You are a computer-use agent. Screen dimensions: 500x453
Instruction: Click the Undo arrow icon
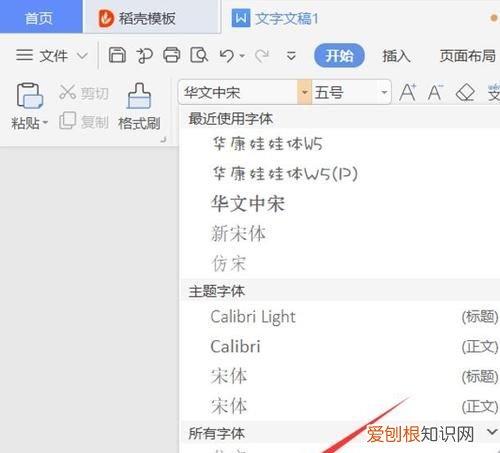pos(227,56)
